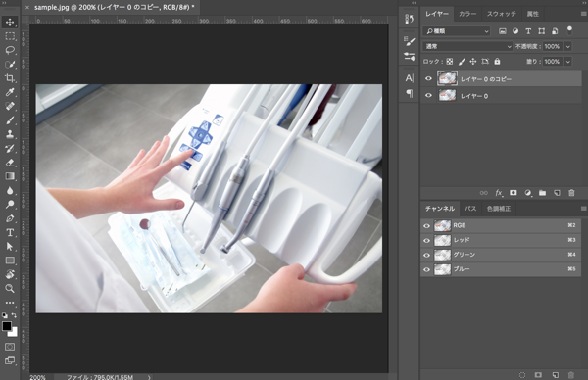Open the collapsed History panel icon
This screenshot has width=588, height=380.
[409, 19]
